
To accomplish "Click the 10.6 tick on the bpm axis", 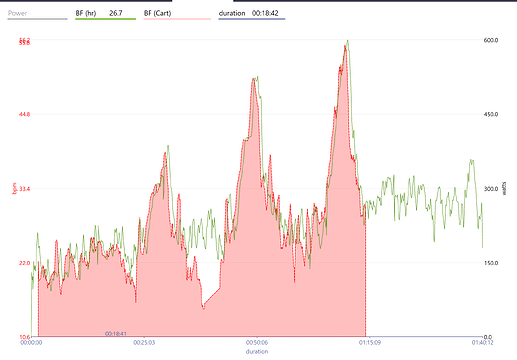I will [x=24, y=337].
